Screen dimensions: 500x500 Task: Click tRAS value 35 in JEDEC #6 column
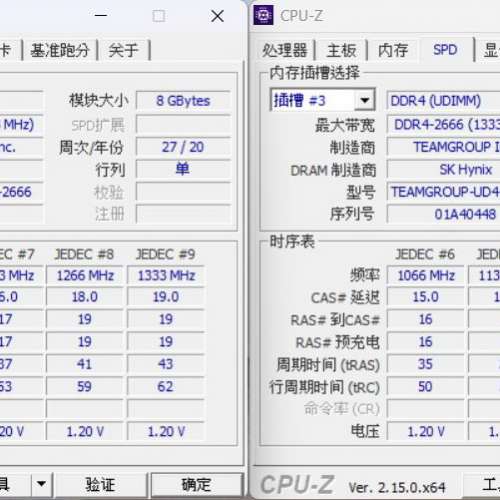click(426, 364)
